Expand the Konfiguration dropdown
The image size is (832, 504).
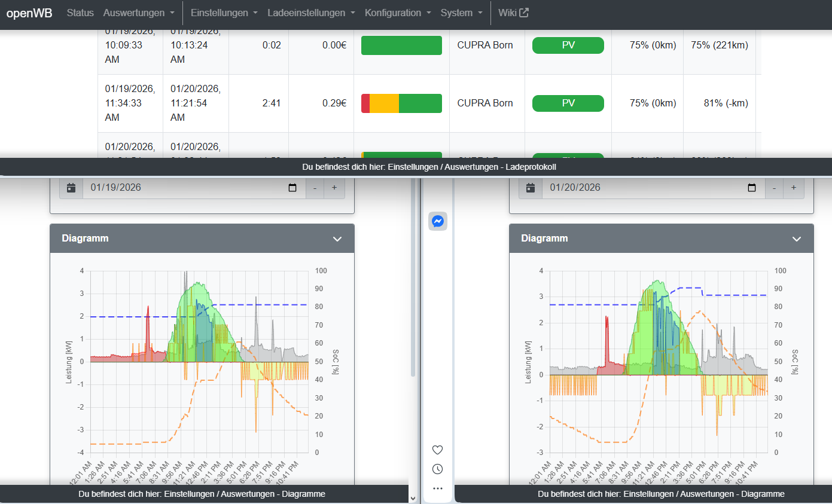(398, 13)
